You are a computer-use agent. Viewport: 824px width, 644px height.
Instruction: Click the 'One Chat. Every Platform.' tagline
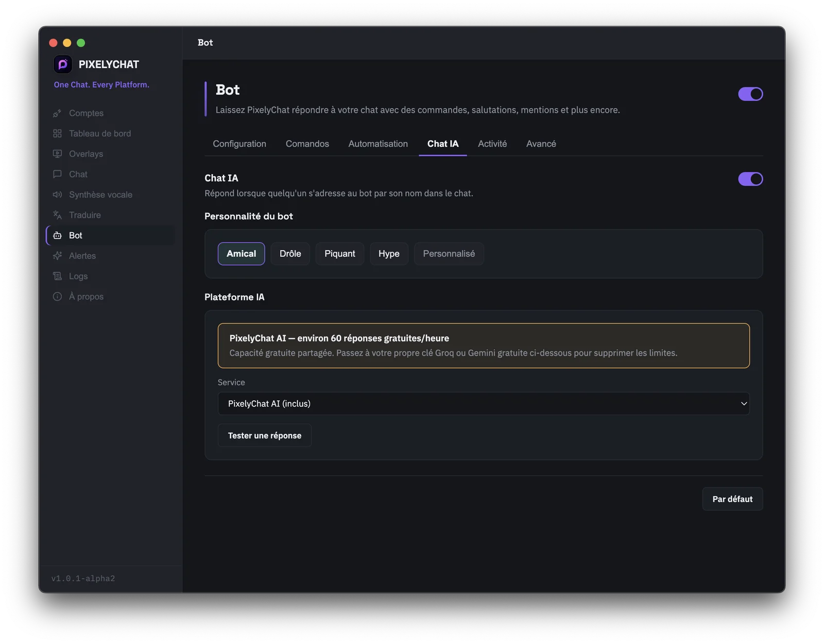101,85
